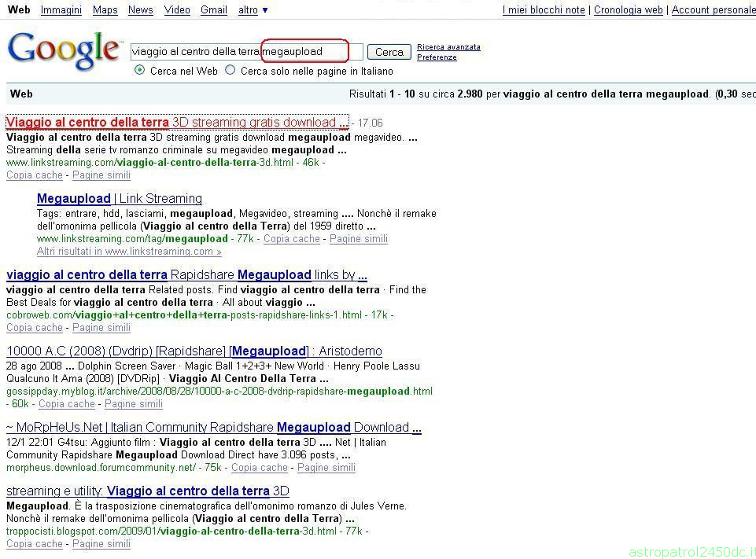Click the green 'morpheus.download.forumcommunity.net/' URL
This screenshot has height=559, width=756.
(x=101, y=468)
